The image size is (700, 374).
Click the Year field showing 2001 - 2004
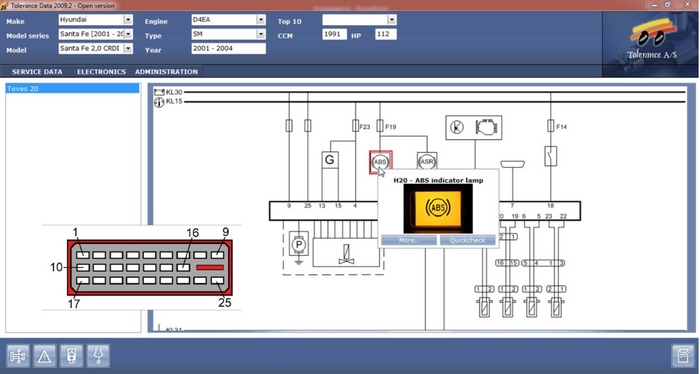tap(229, 48)
